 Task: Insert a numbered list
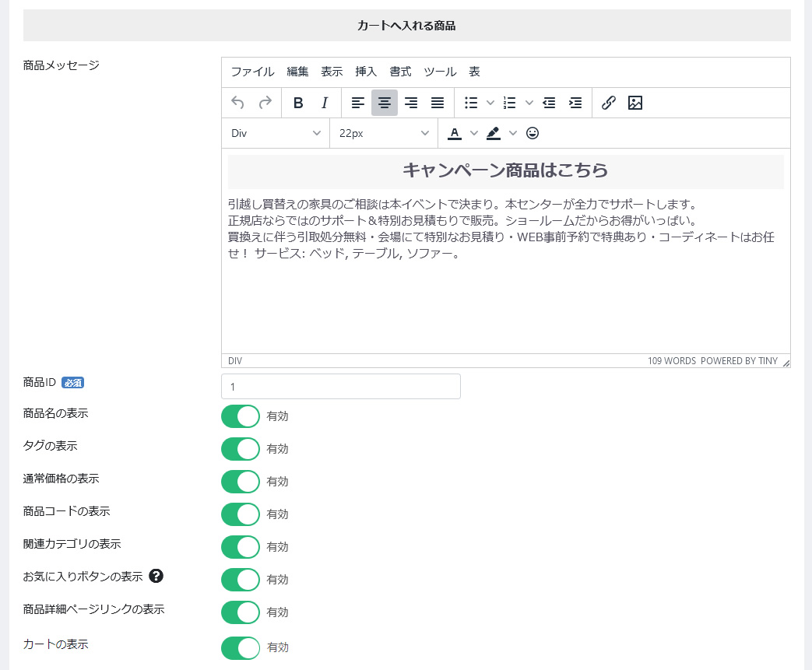point(510,103)
